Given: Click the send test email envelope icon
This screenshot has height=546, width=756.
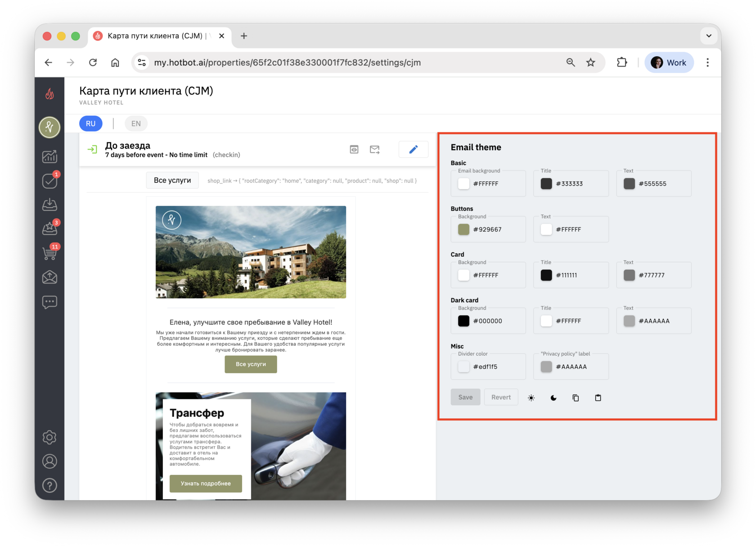Looking at the screenshot, I should [375, 149].
